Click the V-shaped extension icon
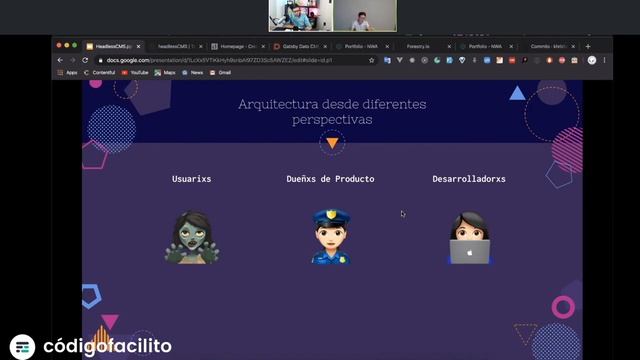The height and width of the screenshot is (360, 640). pos(400,60)
